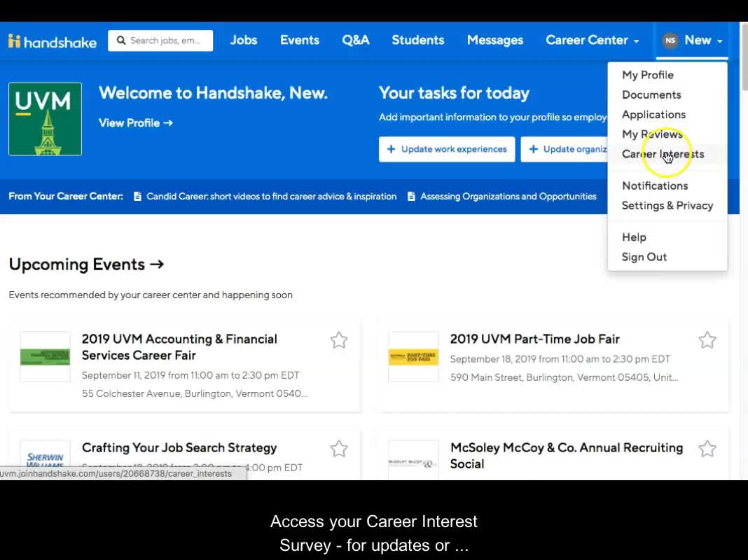Click the search magnifier icon
The height and width of the screenshot is (560, 748).
(121, 41)
